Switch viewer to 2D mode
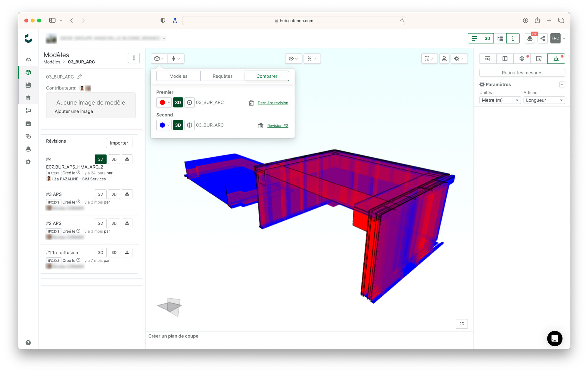 point(462,324)
